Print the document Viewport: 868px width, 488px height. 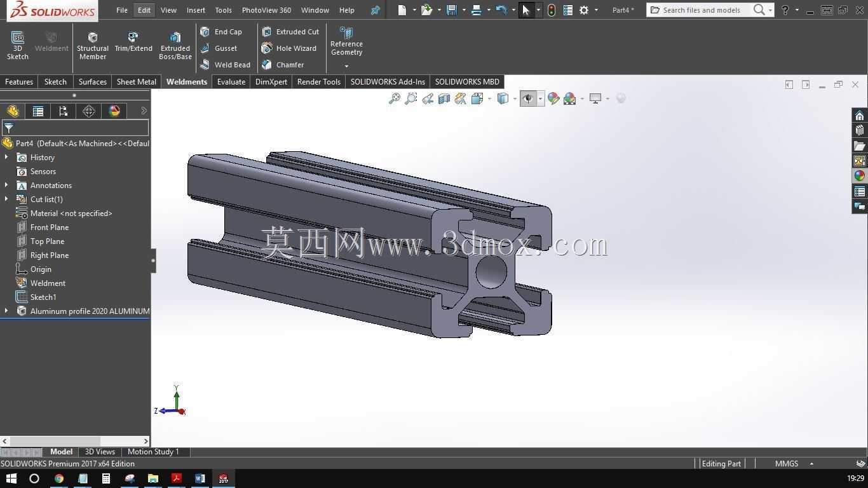click(477, 10)
